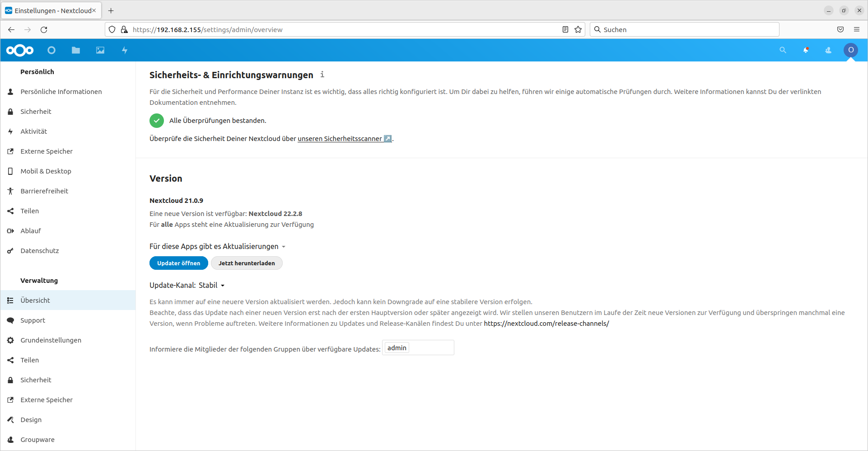
Task: Open the Files folder icon
Action: (76, 50)
